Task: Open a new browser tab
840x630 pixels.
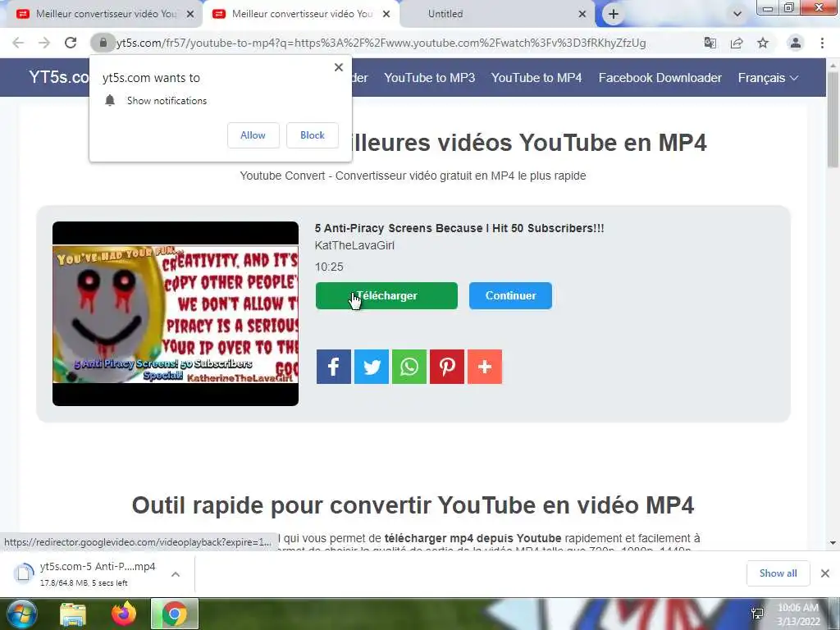Action: [614, 14]
